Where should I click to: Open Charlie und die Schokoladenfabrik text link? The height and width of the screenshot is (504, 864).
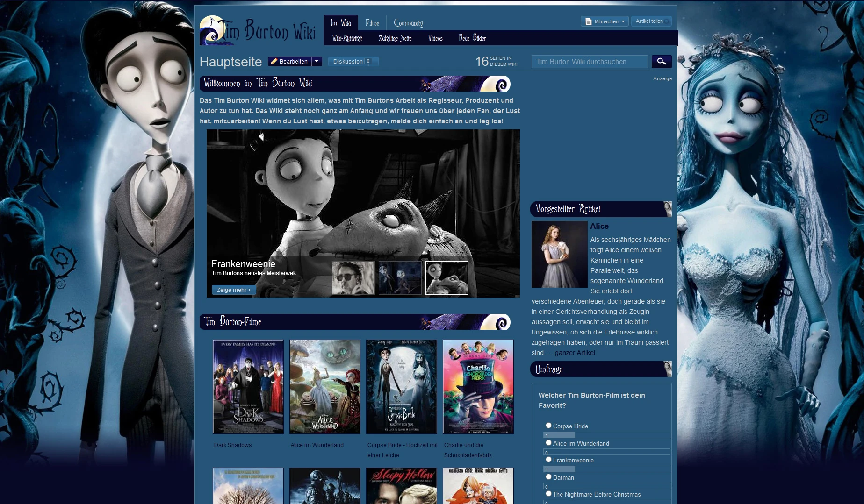pos(468,450)
